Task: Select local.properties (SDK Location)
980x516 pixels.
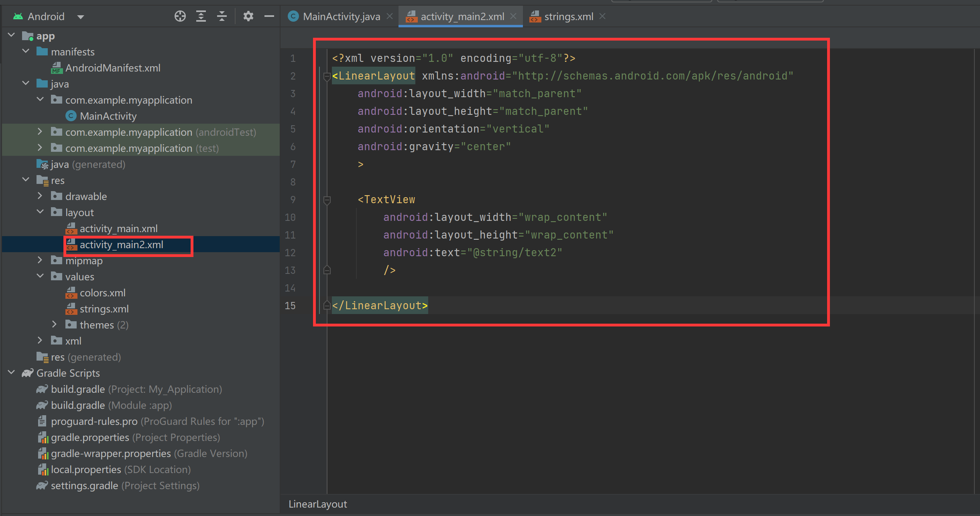Action: [x=121, y=469]
